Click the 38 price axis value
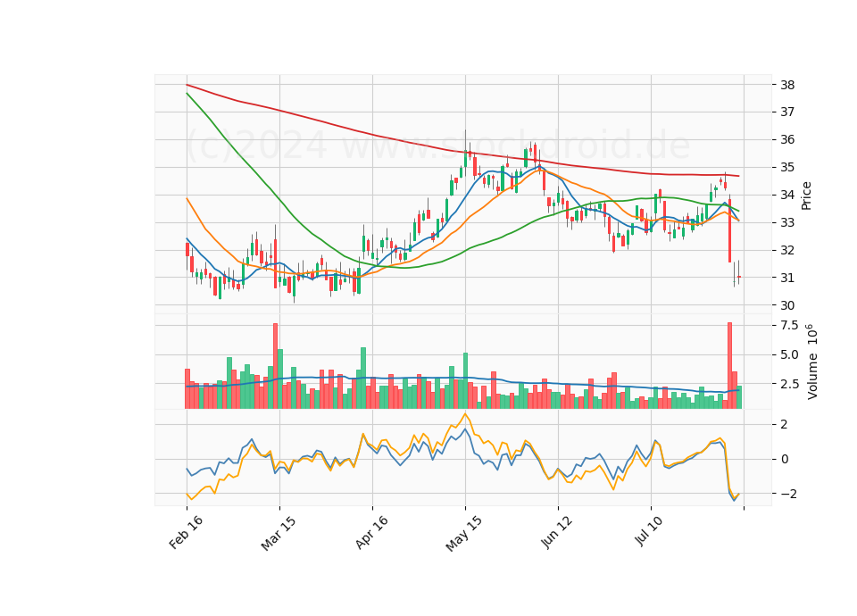This screenshot has width=857, height=616. [787, 85]
